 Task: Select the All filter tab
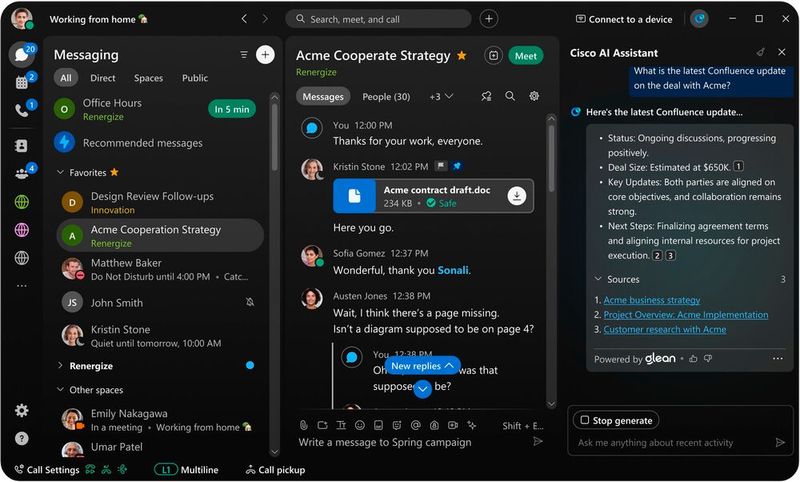(x=66, y=78)
